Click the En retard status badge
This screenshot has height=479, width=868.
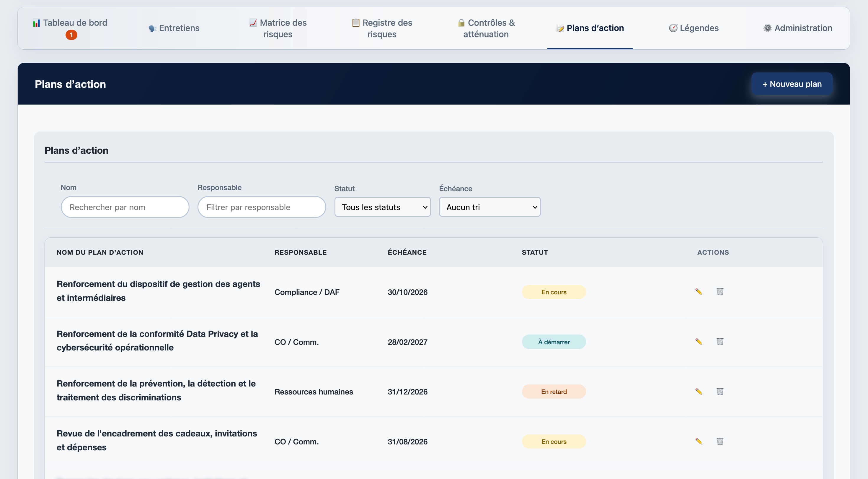(x=554, y=392)
